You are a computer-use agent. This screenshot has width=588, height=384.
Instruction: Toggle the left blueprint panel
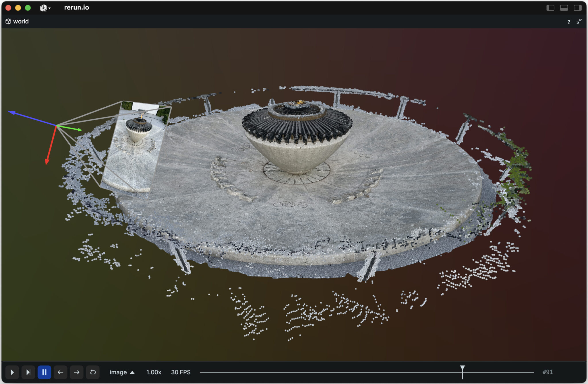[550, 8]
